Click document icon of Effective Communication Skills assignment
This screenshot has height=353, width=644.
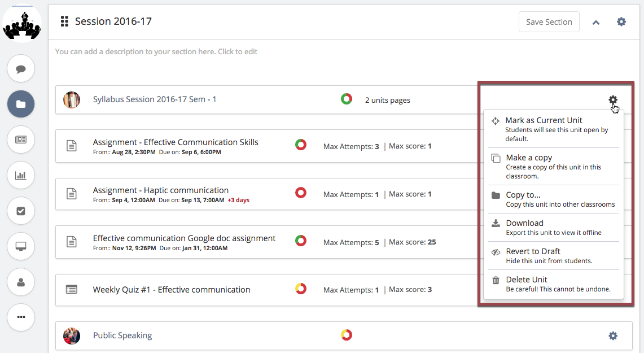click(x=72, y=146)
